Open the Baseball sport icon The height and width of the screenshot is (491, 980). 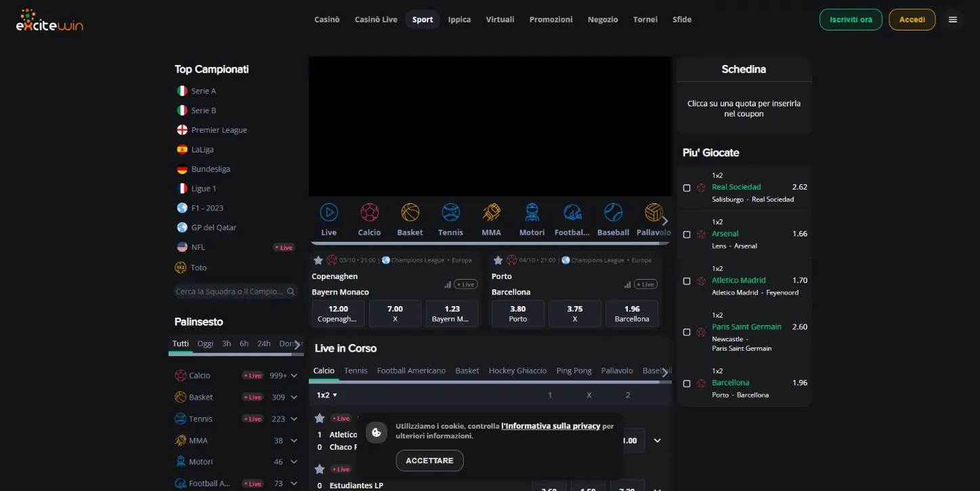(x=613, y=213)
